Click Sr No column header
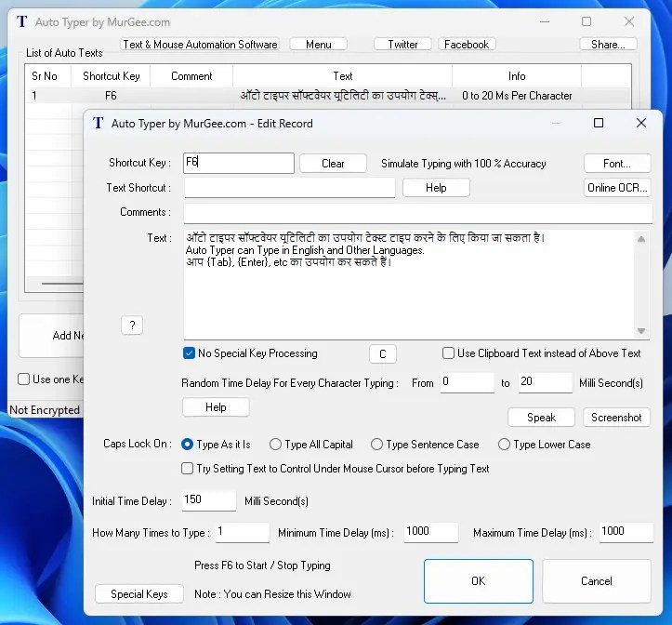This screenshot has height=625, width=672. (47, 76)
